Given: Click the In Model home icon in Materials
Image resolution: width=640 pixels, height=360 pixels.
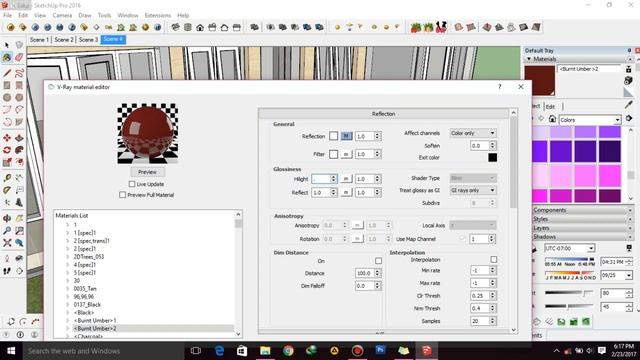Looking at the screenshot, I should pyautogui.click(x=552, y=119).
